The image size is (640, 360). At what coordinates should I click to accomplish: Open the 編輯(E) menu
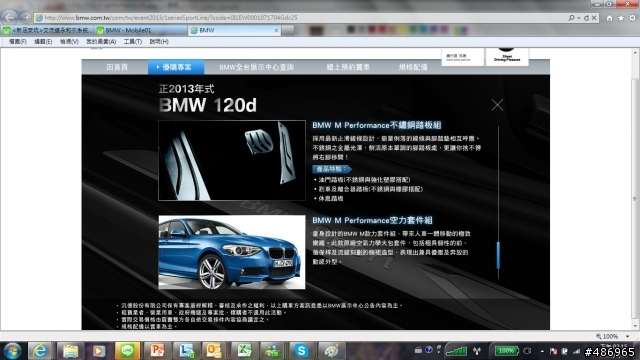(43, 42)
